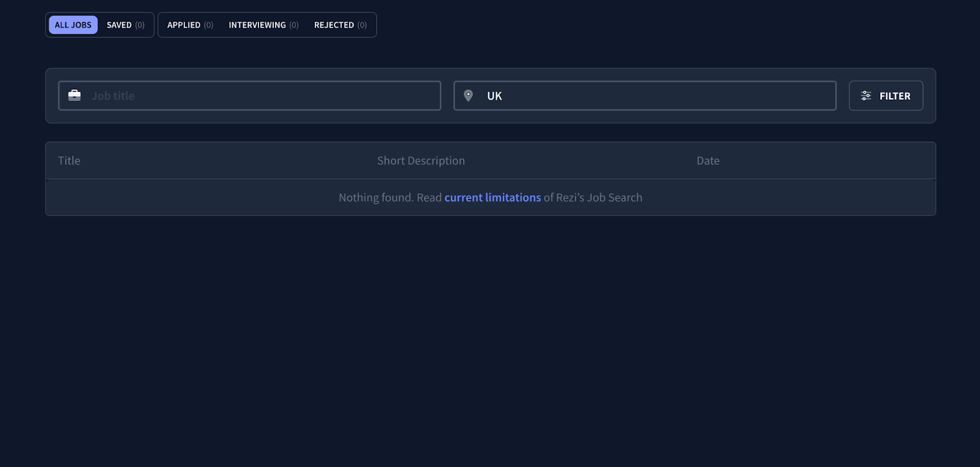
Task: Open the Applied tab
Action: [190, 25]
